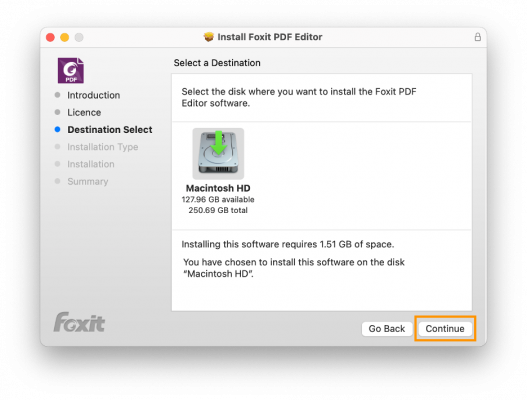Click the package icon beside installer title
The width and height of the screenshot is (527, 400).
tap(209, 37)
